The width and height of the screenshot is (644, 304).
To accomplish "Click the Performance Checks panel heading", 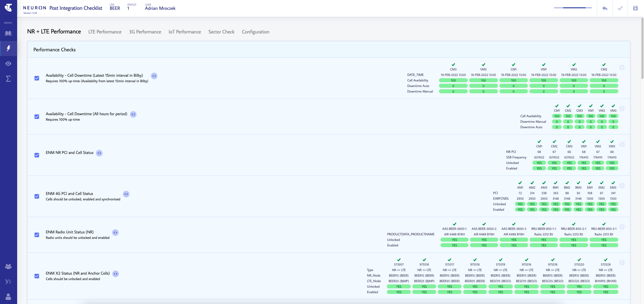I will pos(54,50).
